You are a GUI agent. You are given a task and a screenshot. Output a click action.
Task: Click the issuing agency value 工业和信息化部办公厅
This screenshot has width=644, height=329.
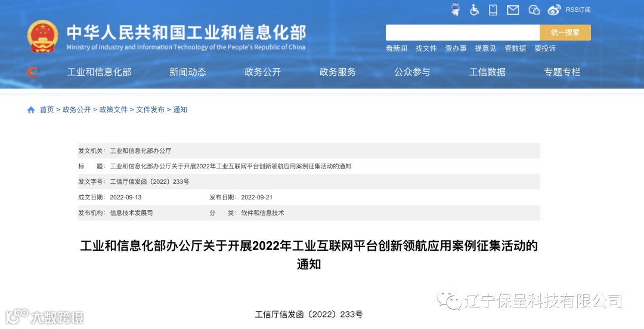click(x=141, y=151)
